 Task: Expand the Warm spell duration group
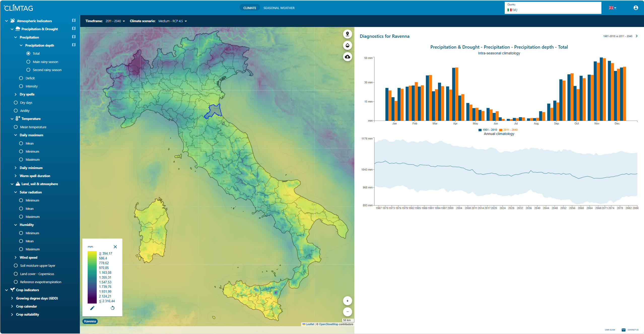click(x=16, y=176)
